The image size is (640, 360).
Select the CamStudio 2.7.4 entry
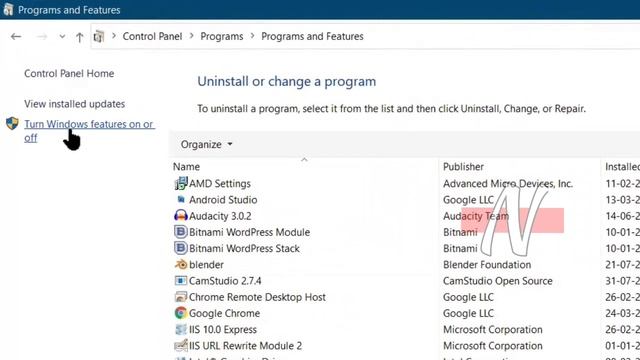[225, 281]
